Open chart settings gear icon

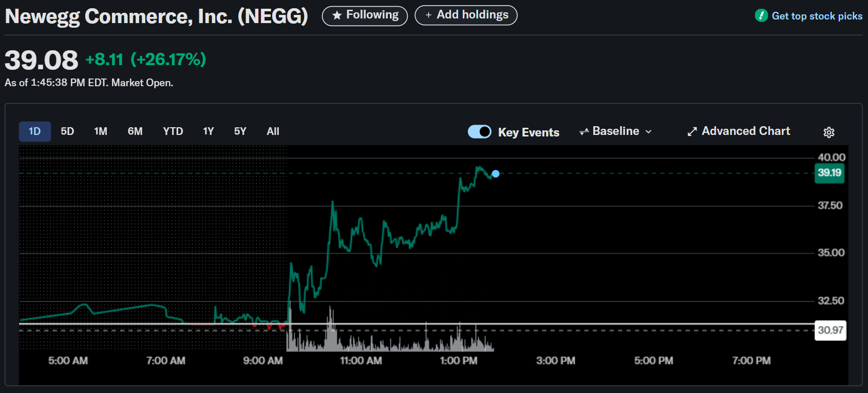pyautogui.click(x=829, y=132)
